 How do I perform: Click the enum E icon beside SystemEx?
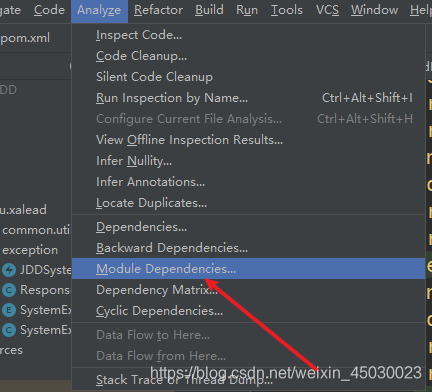coord(9,310)
